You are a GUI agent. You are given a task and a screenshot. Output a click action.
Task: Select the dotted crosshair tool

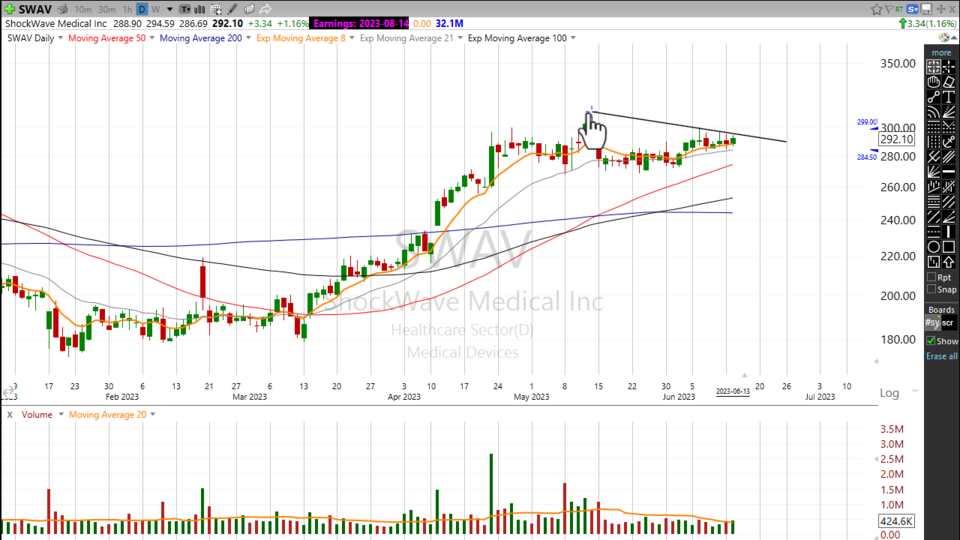pos(948,66)
